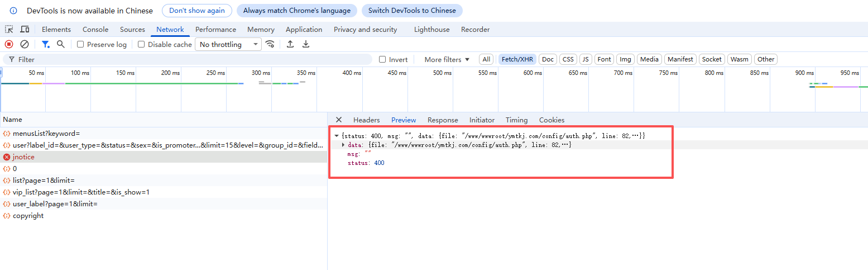Open the No throttling dropdown
Screen dimensions: 868x270
(x=228, y=45)
